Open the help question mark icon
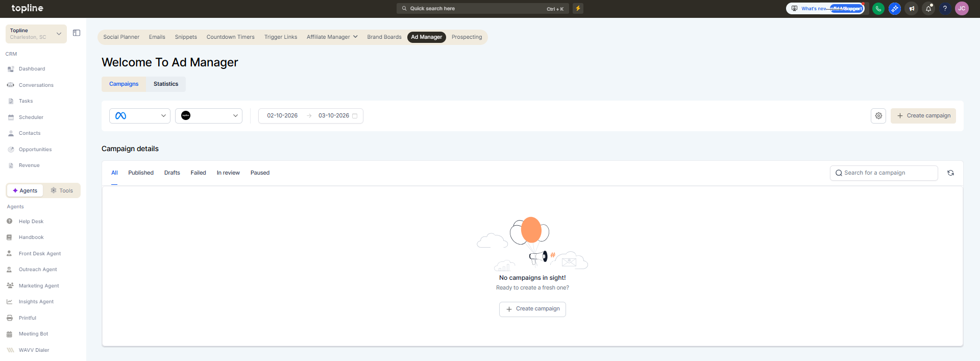980x361 pixels. click(945, 8)
